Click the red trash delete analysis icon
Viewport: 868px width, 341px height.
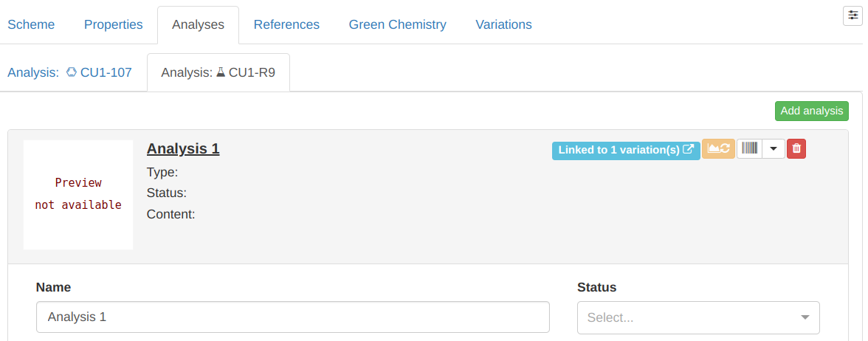[796, 149]
